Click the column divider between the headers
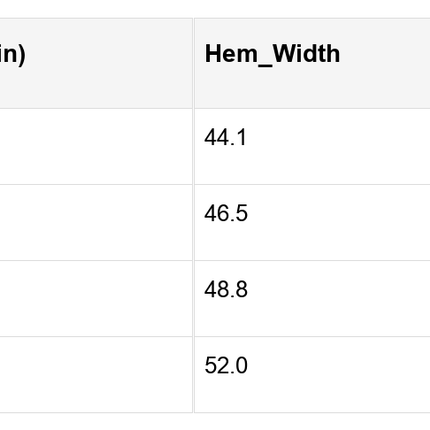The width and height of the screenshot is (430, 430). [193, 63]
